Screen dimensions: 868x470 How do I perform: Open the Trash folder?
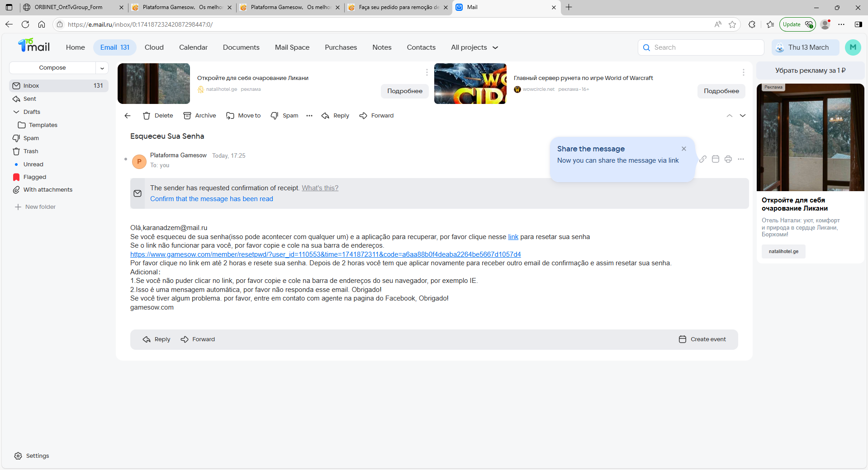[x=59, y=151]
